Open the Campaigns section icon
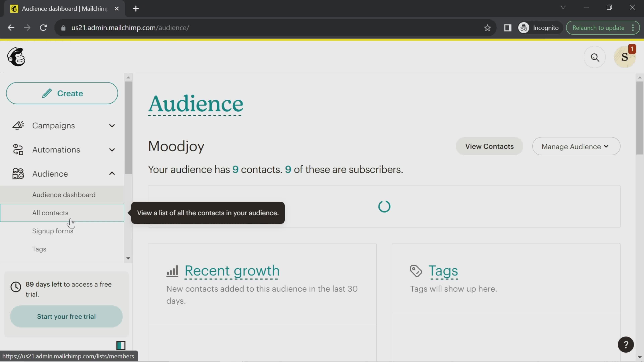The image size is (644, 362). 18,126
